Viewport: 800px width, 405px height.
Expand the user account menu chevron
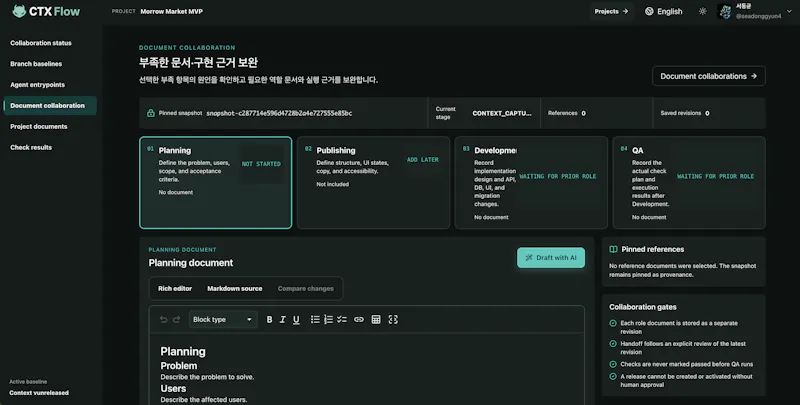[790, 11]
